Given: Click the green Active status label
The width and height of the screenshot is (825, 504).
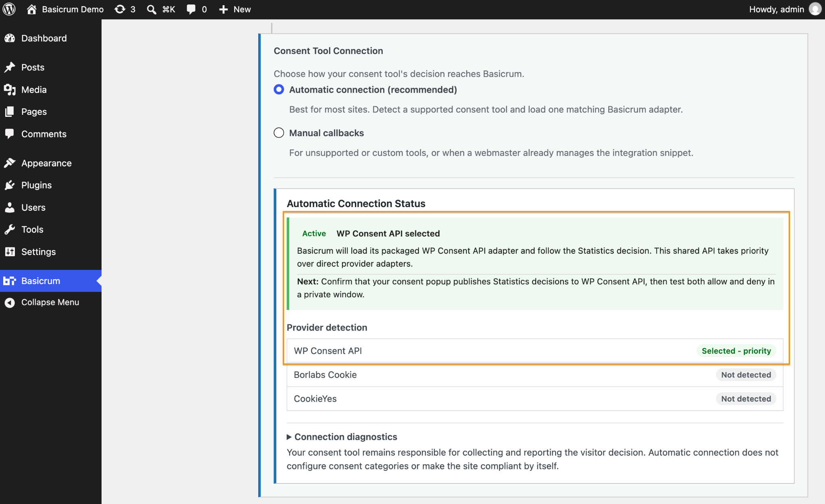Looking at the screenshot, I should 314,234.
